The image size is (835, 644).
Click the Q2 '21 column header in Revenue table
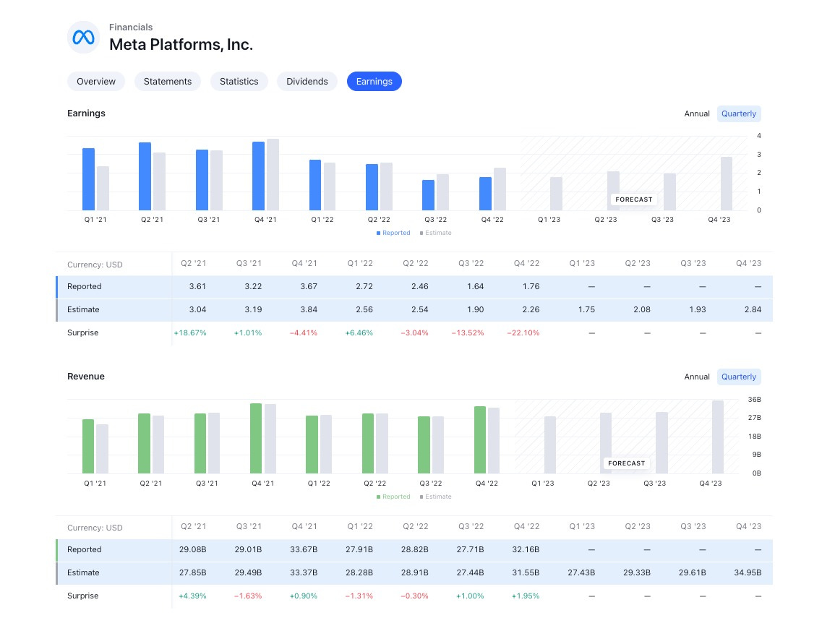click(x=193, y=526)
